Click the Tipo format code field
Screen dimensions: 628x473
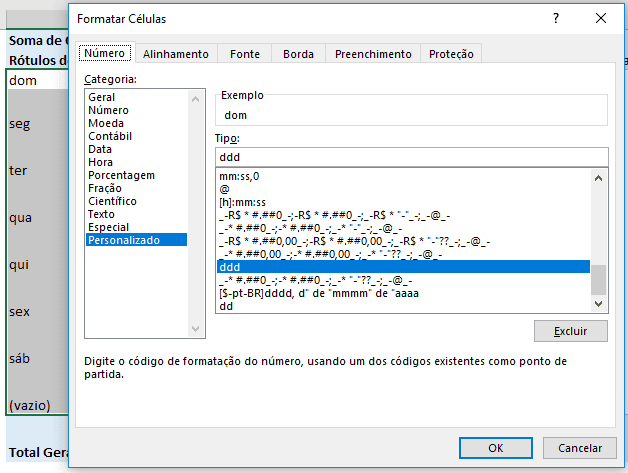point(412,157)
